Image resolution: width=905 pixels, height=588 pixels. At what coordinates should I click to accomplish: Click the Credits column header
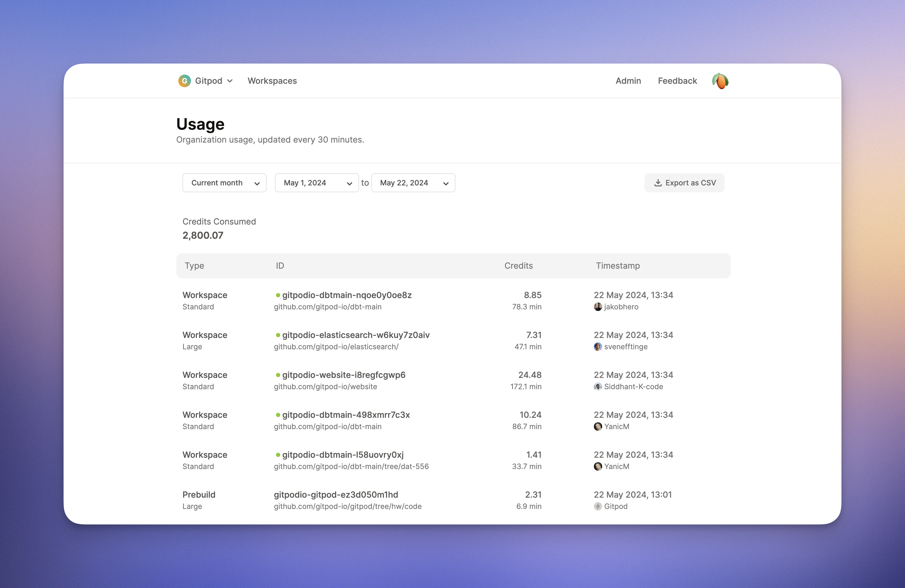point(518,266)
